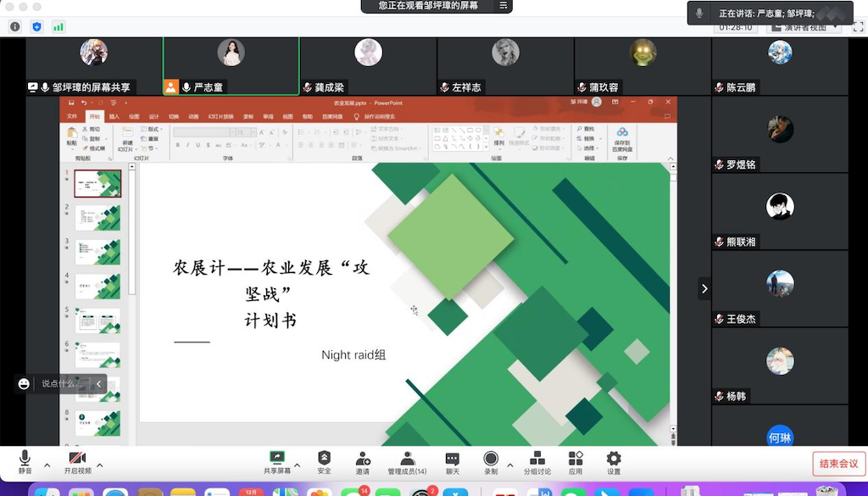Expand video options arrow beside 开启视频
868x496 pixels.
tap(100, 465)
